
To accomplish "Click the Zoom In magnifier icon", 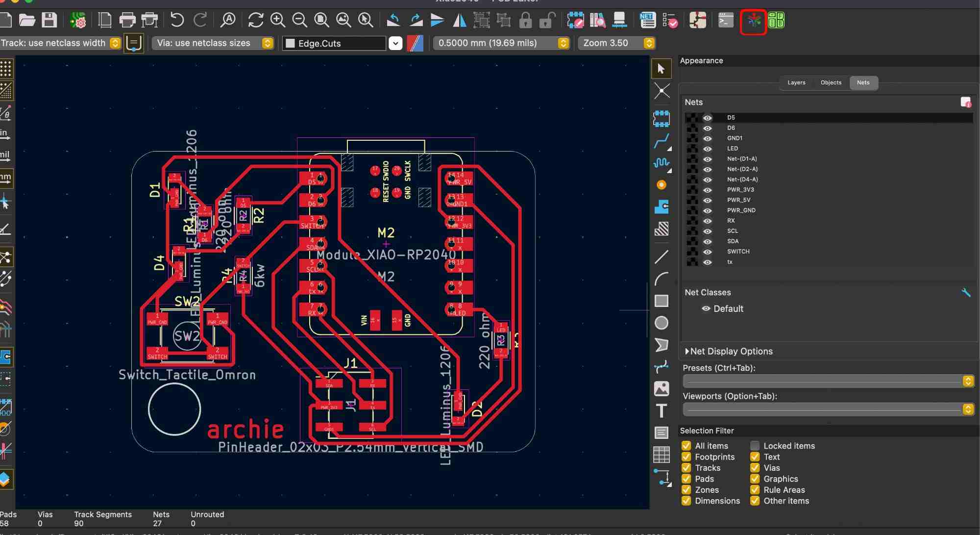I will (278, 20).
